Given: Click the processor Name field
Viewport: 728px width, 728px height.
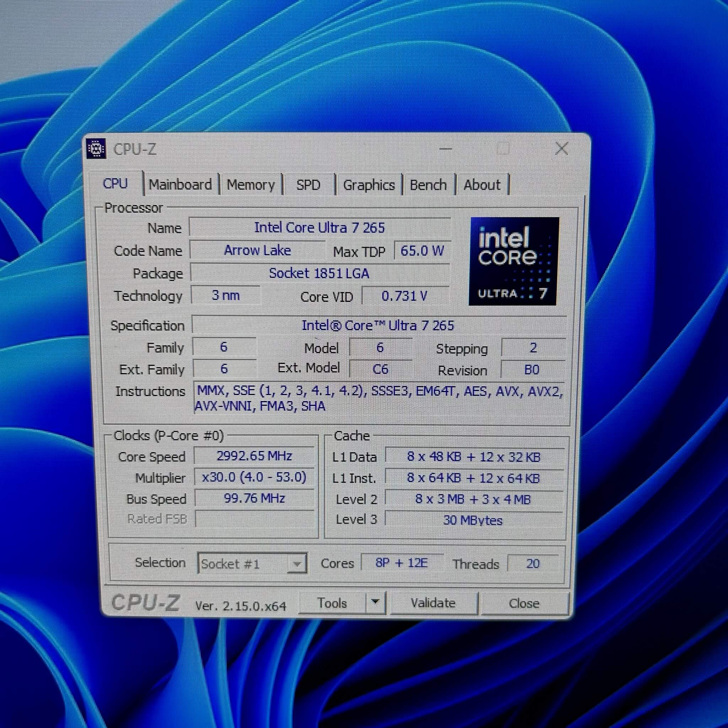Looking at the screenshot, I should [319, 227].
